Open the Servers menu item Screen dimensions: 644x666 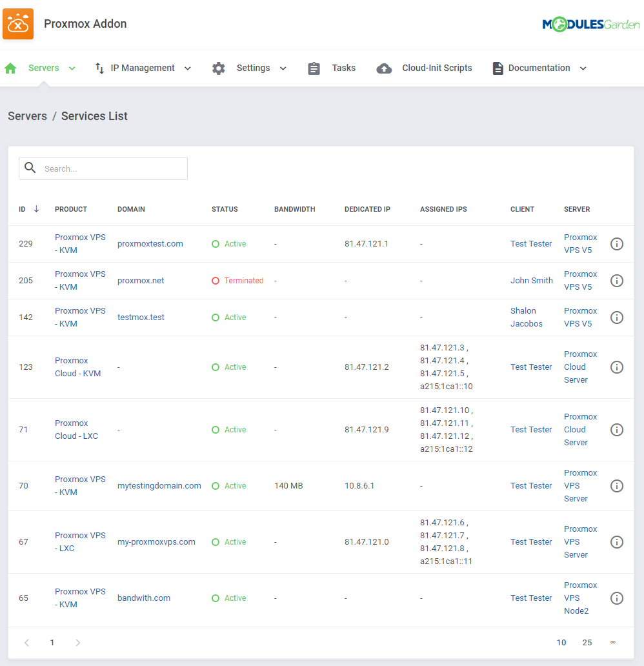44,68
